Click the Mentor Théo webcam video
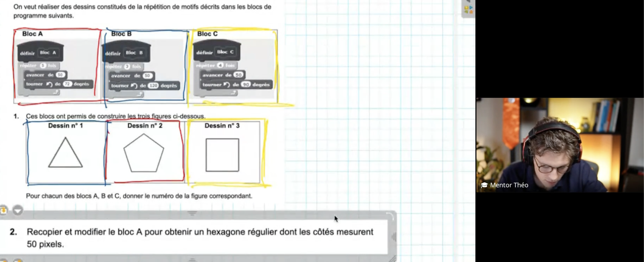Image resolution: width=644 pixels, height=262 pixels. [x=559, y=145]
